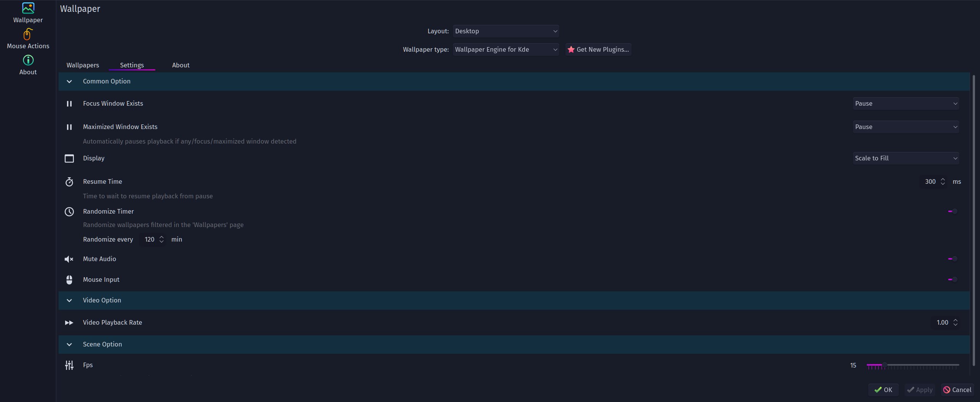Click the 'Randomize Timer' label
This screenshot has width=980, height=402.
click(x=108, y=211)
